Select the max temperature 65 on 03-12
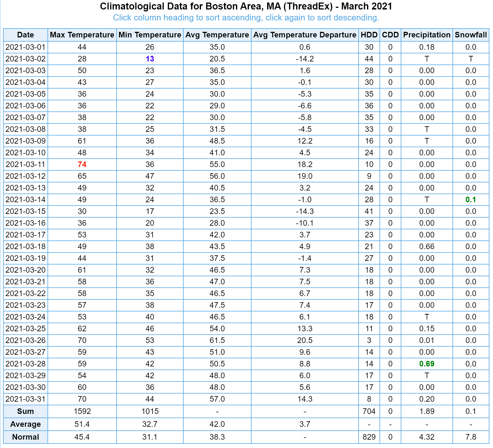The height and width of the screenshot is (448, 493). [82, 176]
